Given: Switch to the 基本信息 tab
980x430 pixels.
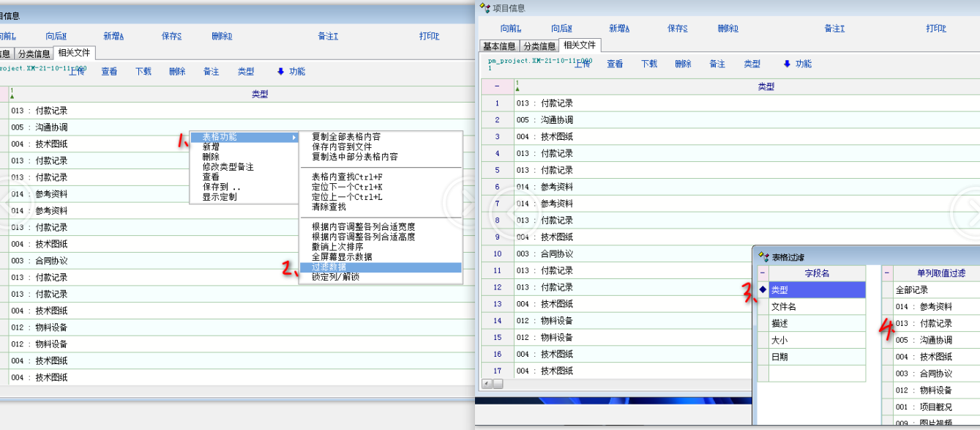Looking at the screenshot, I should point(498,46).
